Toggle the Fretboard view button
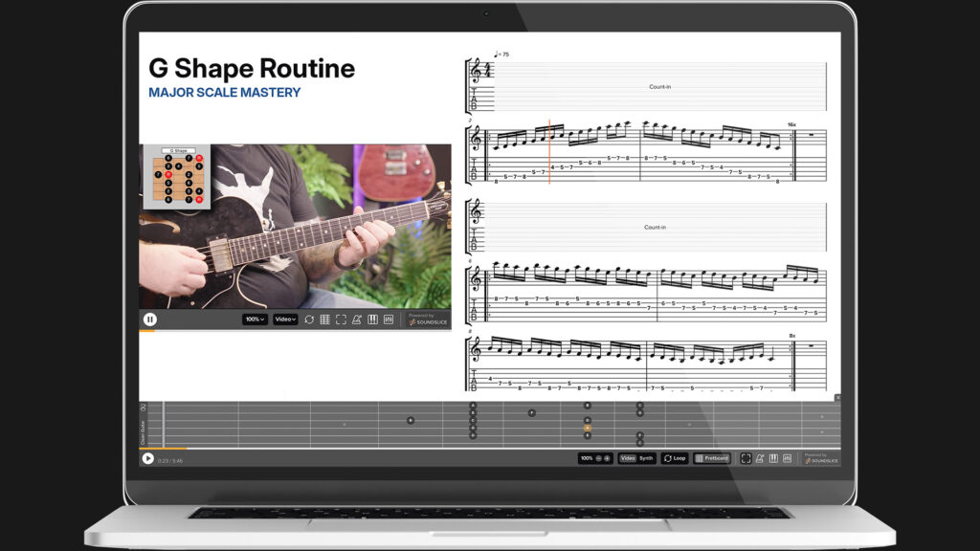This screenshot has width=980, height=551. click(712, 458)
